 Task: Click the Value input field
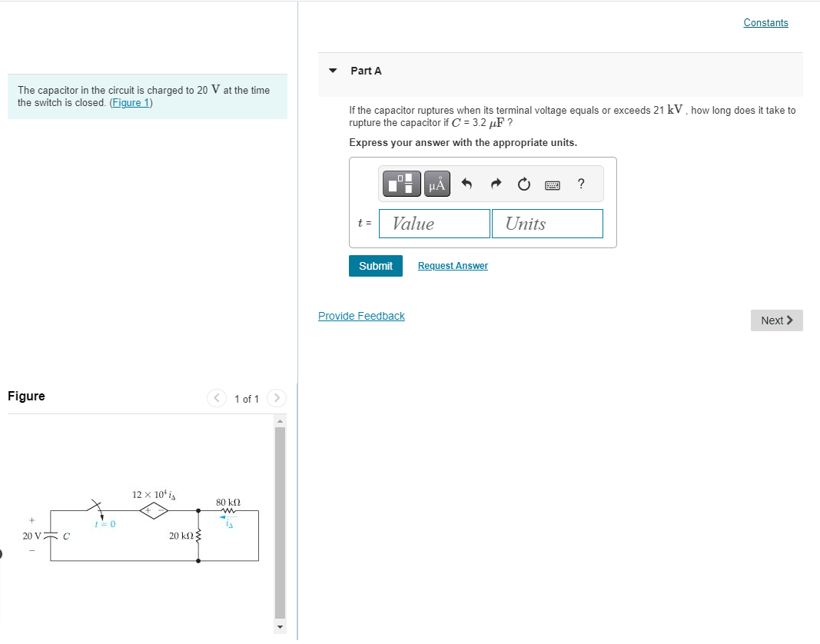[434, 223]
